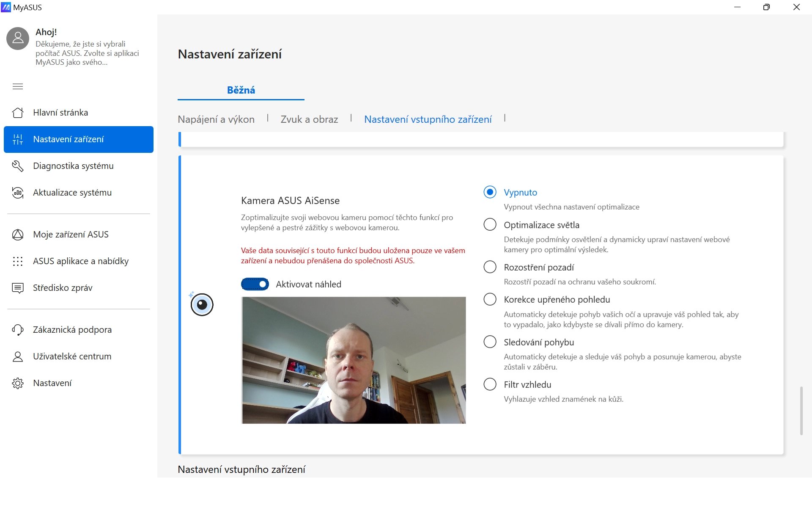Screen dimensions: 812x508
Task: Switch to Napájení a výkon tab
Action: click(216, 119)
